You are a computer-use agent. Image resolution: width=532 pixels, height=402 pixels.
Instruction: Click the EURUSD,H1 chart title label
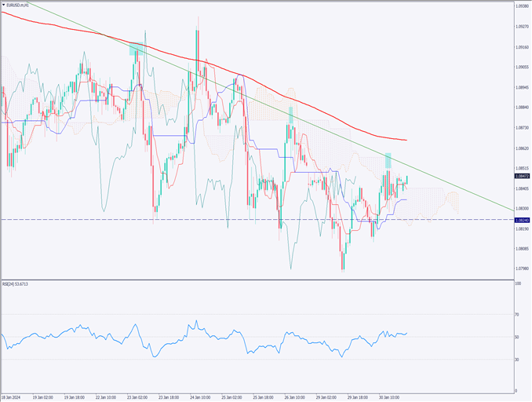click(20, 5)
